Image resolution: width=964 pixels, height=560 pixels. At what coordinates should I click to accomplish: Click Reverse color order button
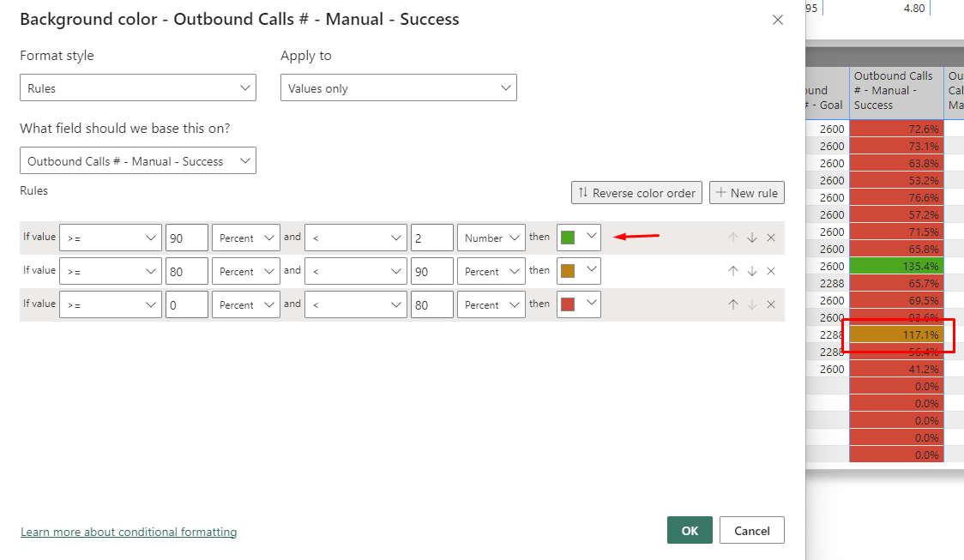[636, 192]
